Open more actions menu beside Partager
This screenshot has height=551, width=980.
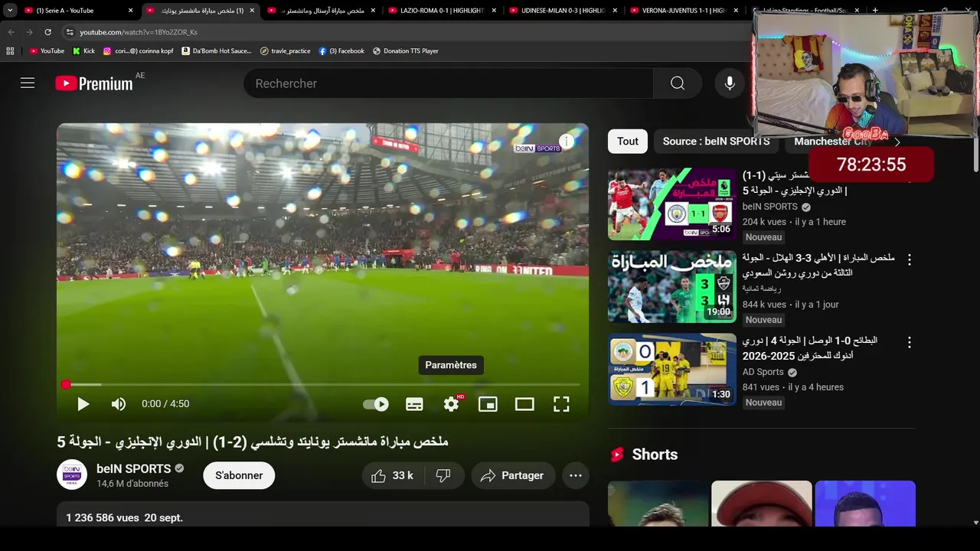576,475
